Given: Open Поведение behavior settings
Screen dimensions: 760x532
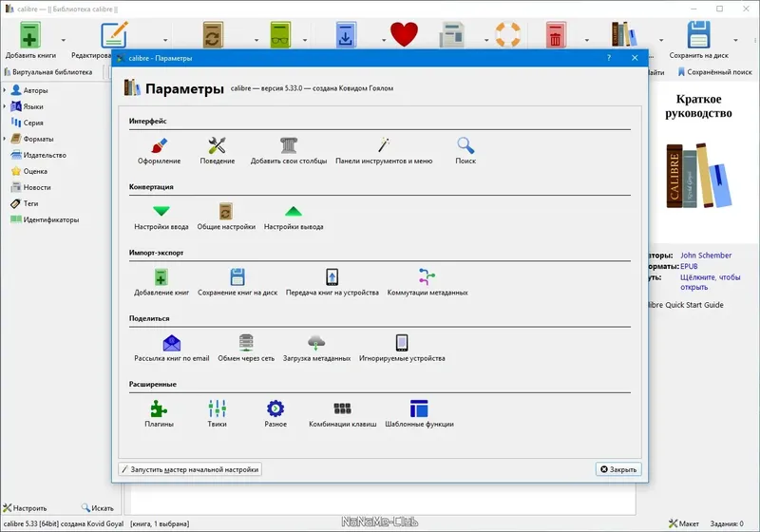Looking at the screenshot, I should coord(218,151).
